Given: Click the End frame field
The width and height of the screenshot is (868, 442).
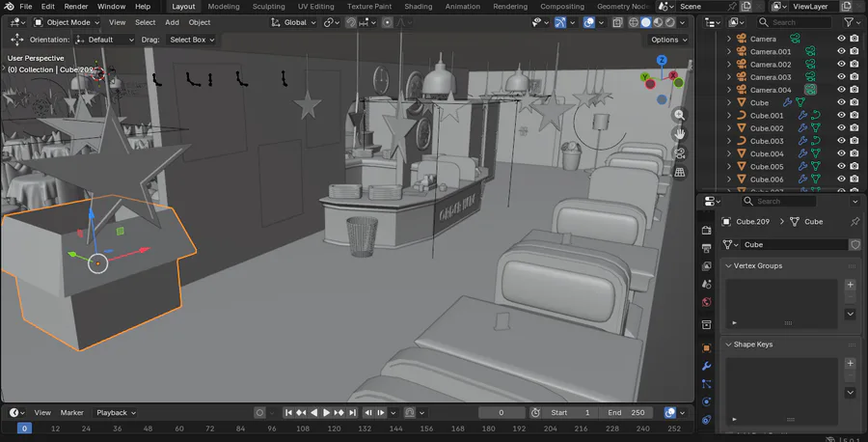Looking at the screenshot, I should pyautogui.click(x=627, y=413).
